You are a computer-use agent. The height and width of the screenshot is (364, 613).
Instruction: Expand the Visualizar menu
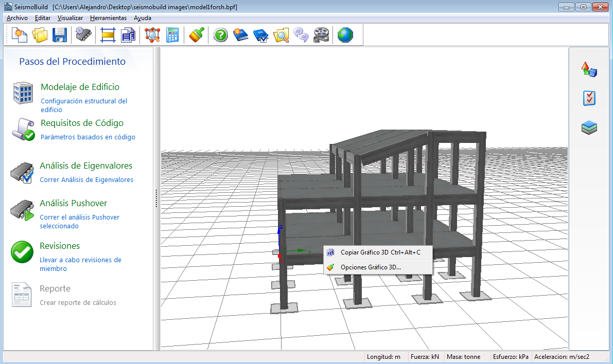[x=70, y=18]
